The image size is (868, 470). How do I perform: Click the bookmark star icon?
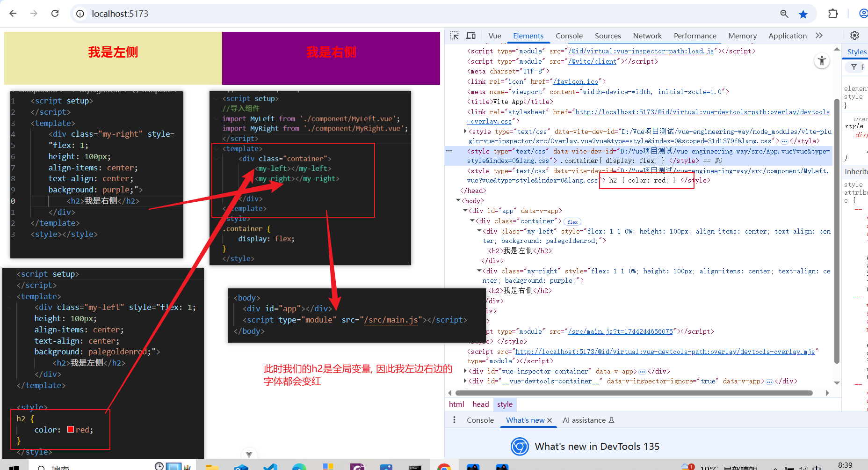pos(803,14)
